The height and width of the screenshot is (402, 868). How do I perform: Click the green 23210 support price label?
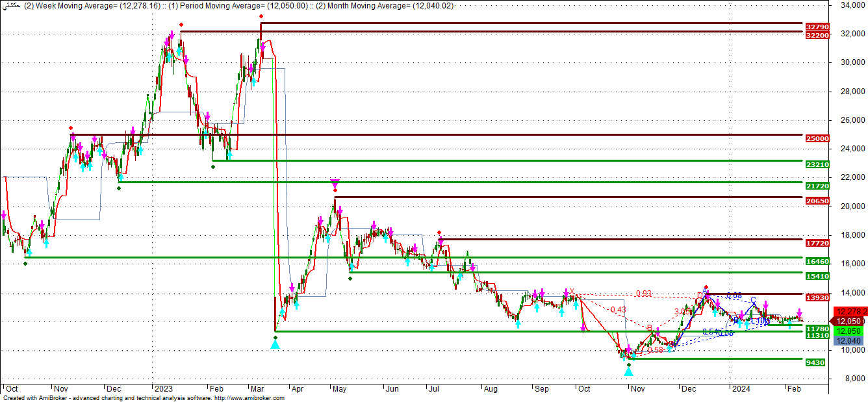click(x=817, y=164)
